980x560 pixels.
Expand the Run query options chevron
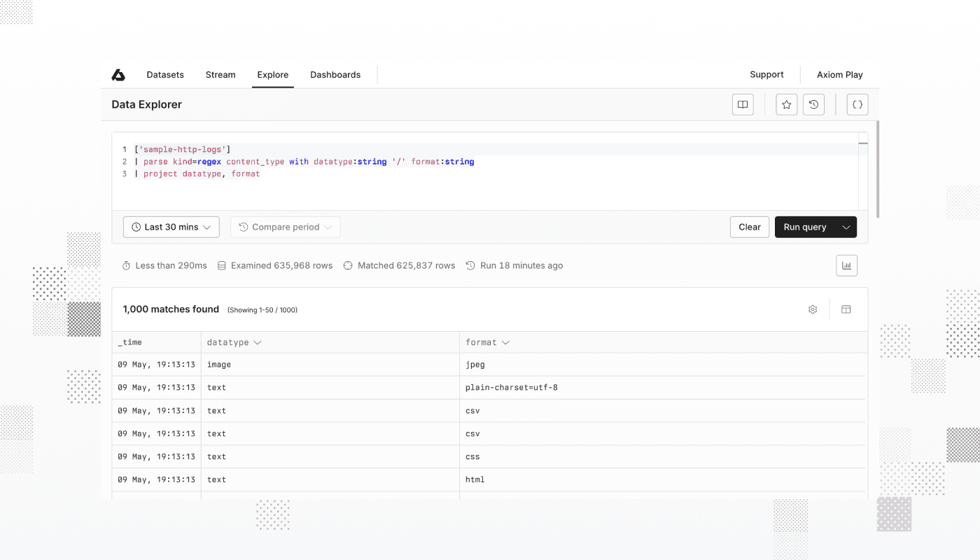[x=847, y=227]
